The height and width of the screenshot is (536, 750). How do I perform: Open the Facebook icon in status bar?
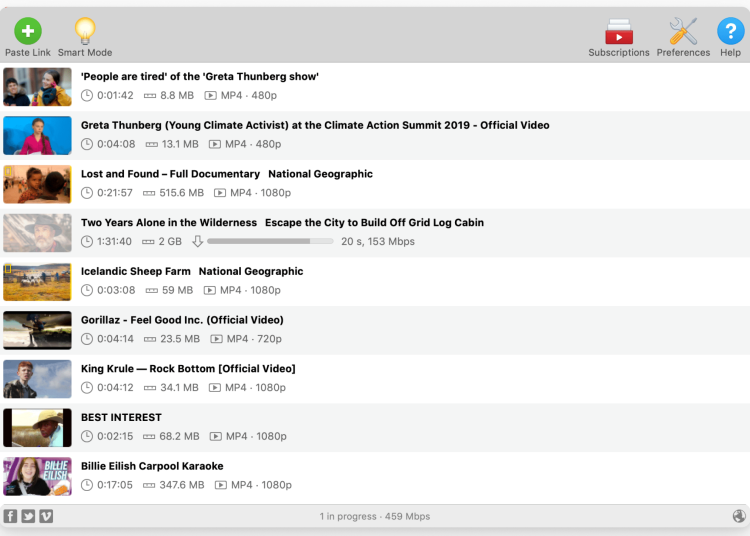11,516
